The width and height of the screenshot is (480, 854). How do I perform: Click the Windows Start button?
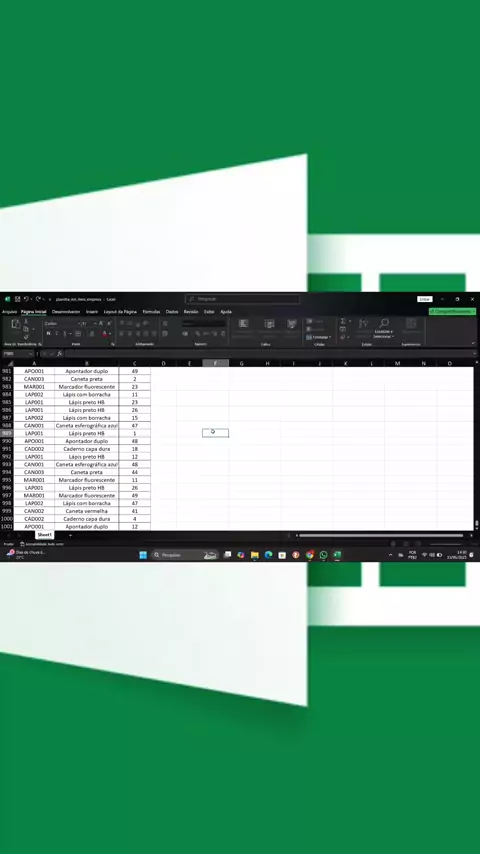point(143,555)
